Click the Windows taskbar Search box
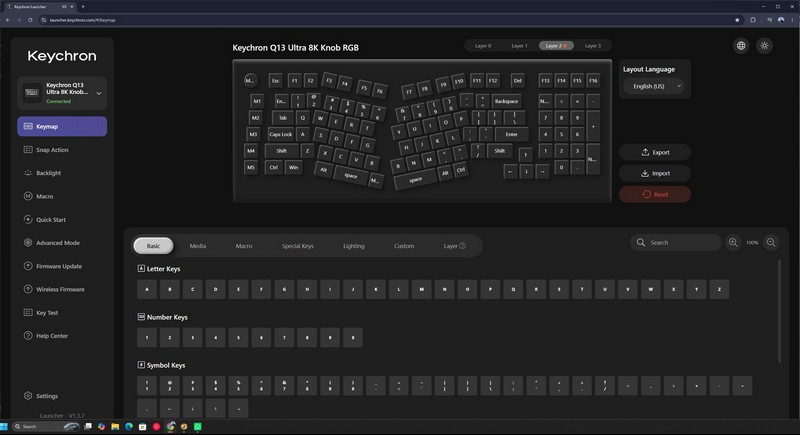The image size is (800, 435). (46, 426)
